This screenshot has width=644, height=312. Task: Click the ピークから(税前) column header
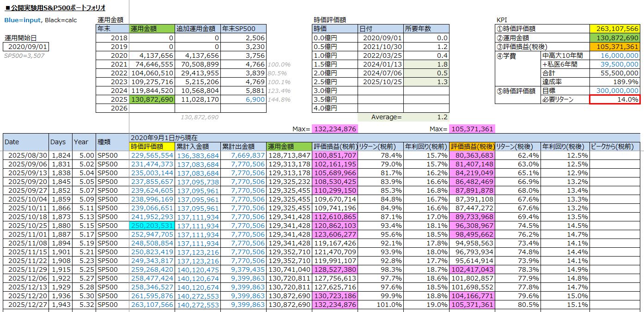615,146
